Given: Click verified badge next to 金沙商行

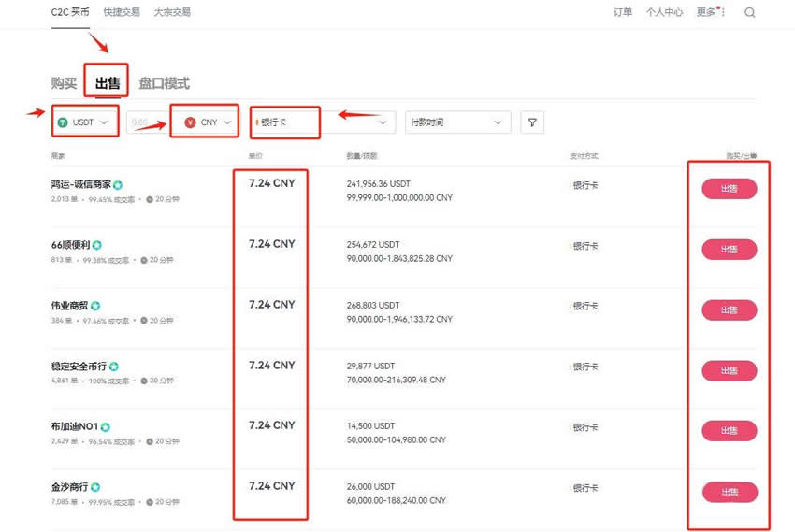Looking at the screenshot, I should point(95,487).
